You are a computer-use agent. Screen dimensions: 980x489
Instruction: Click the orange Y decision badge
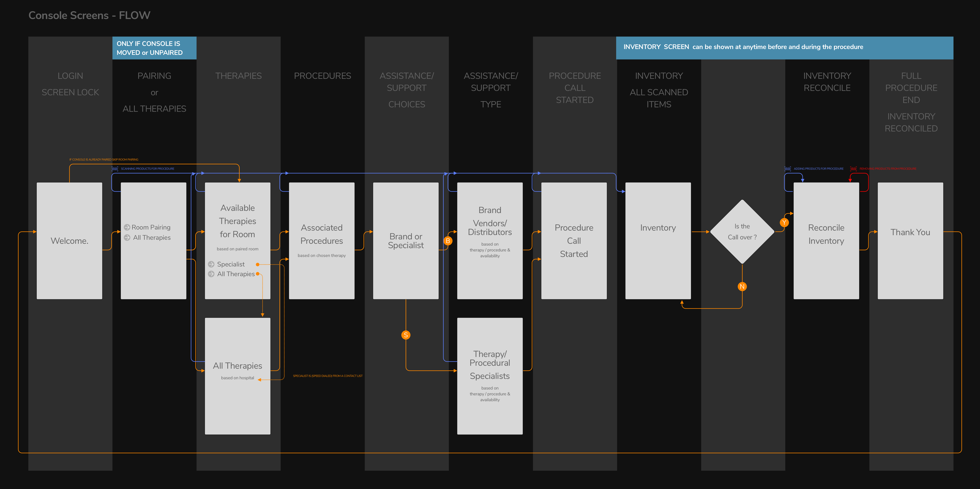point(784,223)
